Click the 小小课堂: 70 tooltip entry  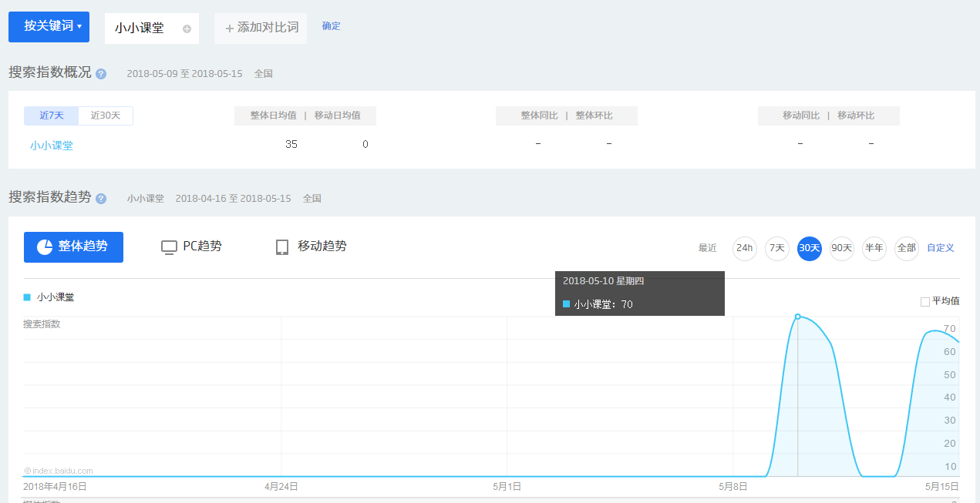pyautogui.click(x=598, y=304)
